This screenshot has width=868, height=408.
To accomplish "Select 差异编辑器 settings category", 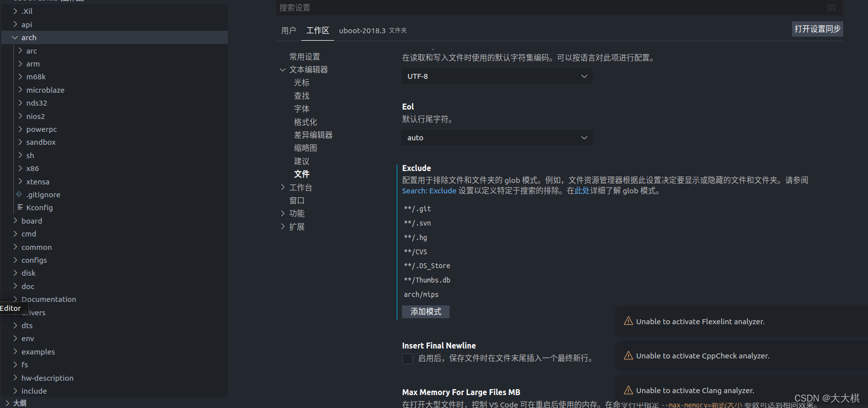I will coord(313,135).
